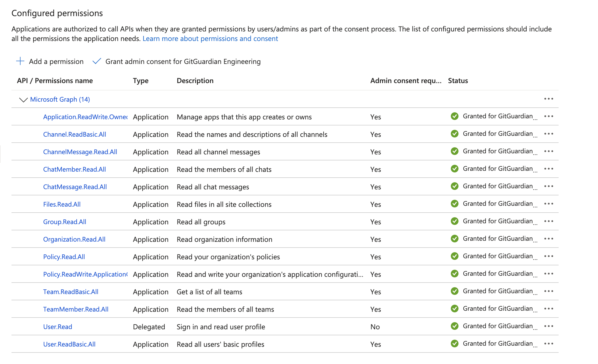
Task: Click the Type column header
Action: 141,81
